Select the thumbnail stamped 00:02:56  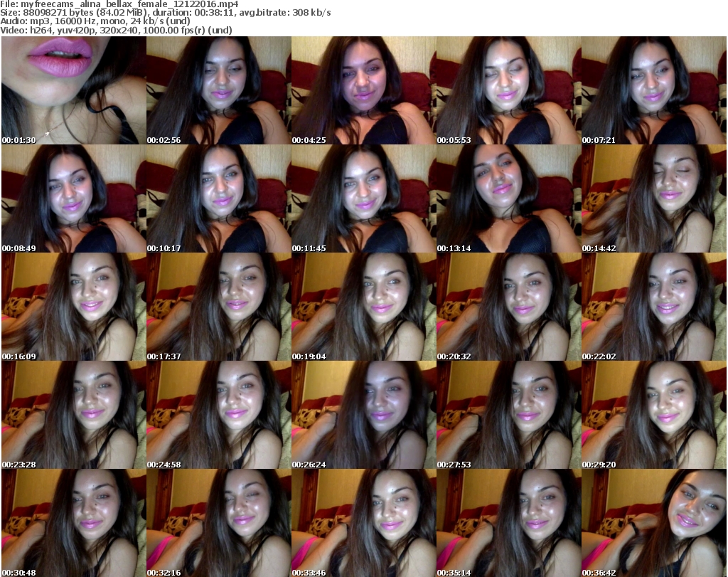tap(219, 90)
